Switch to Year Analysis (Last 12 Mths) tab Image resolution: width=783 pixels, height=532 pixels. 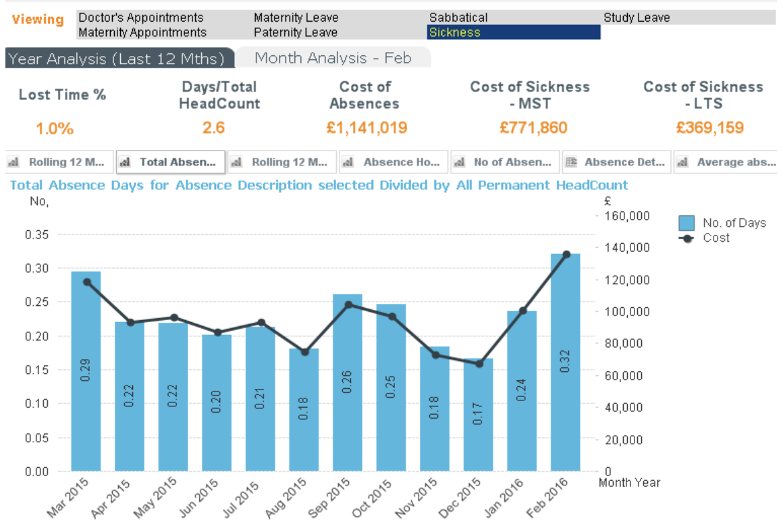coord(117,59)
